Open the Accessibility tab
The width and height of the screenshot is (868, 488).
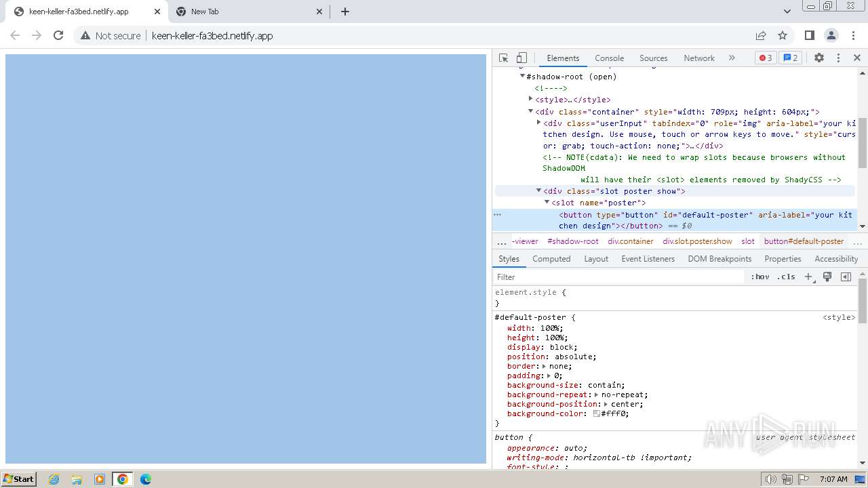(836, 259)
